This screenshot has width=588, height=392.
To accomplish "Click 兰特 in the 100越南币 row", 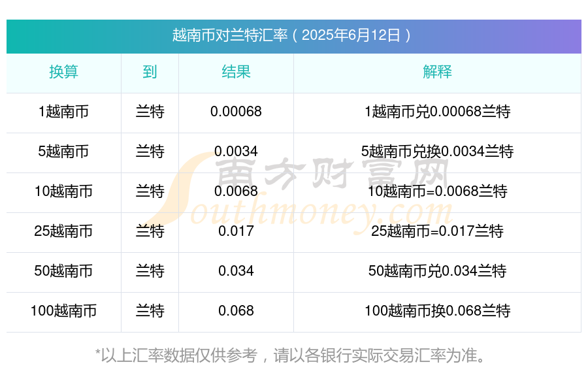I will coord(150,311).
